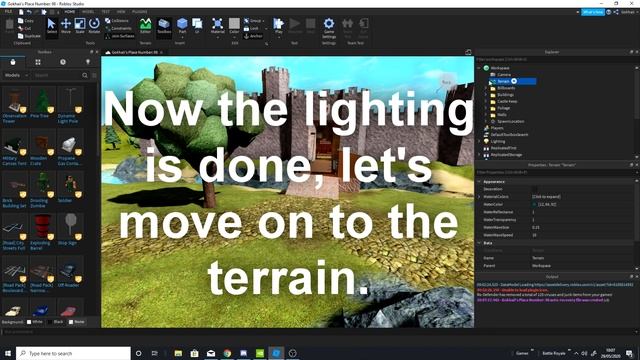Collapse the Workspace tree node
The height and width of the screenshot is (360, 640).
coord(479,68)
